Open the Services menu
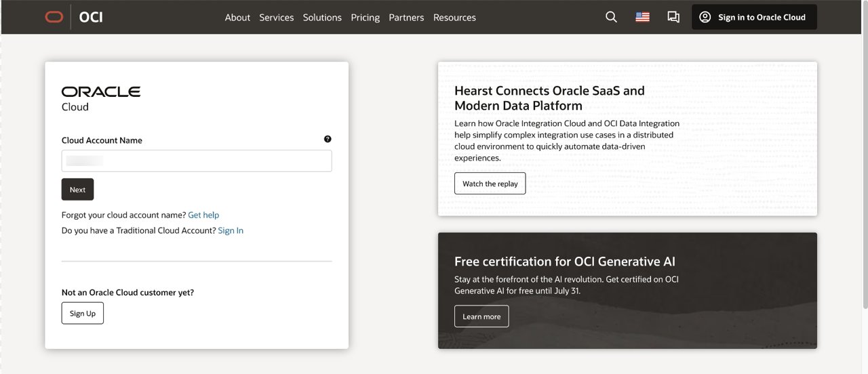The image size is (868, 374). [277, 18]
